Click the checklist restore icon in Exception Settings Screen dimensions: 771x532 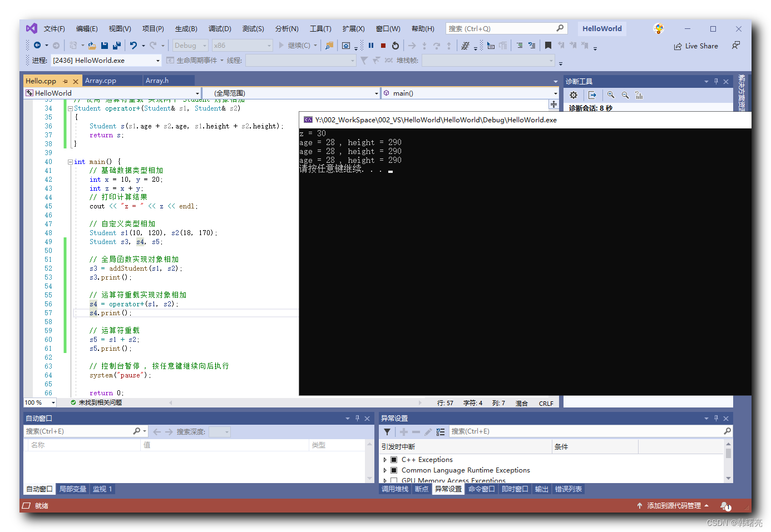pyautogui.click(x=441, y=431)
